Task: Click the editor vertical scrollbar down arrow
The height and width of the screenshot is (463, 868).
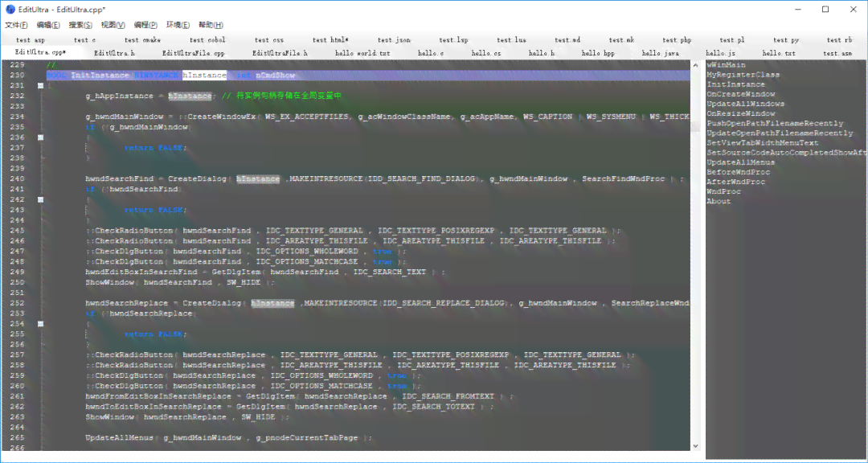Action: (695, 446)
